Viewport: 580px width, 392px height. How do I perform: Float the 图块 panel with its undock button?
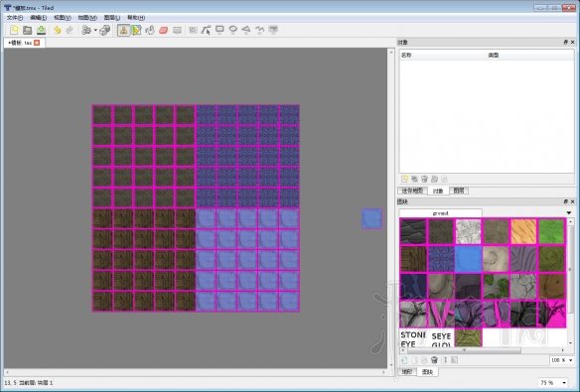(565, 201)
